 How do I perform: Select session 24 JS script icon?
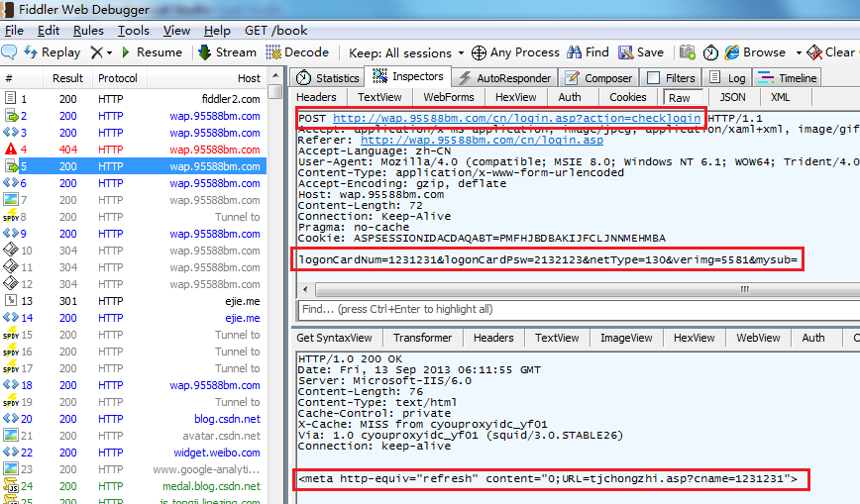[11, 485]
